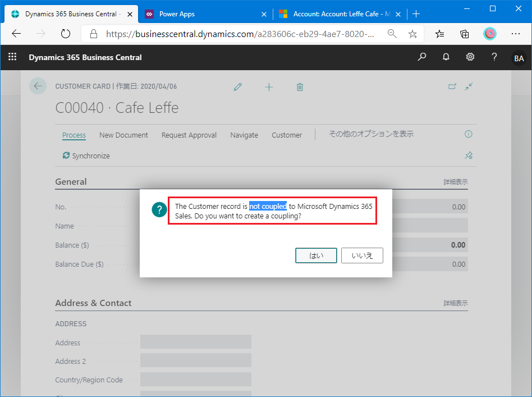Open the browser favorites list icon
This screenshot has height=397, width=532.
pos(440,34)
